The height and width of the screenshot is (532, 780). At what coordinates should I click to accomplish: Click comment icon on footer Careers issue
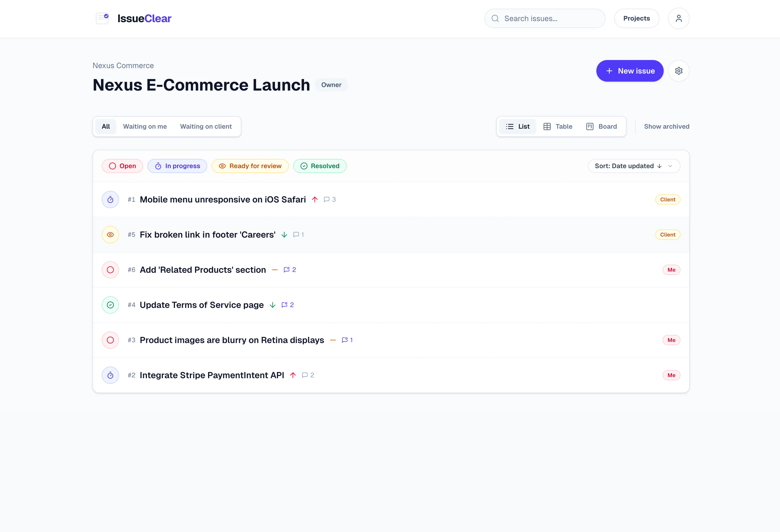coord(296,235)
